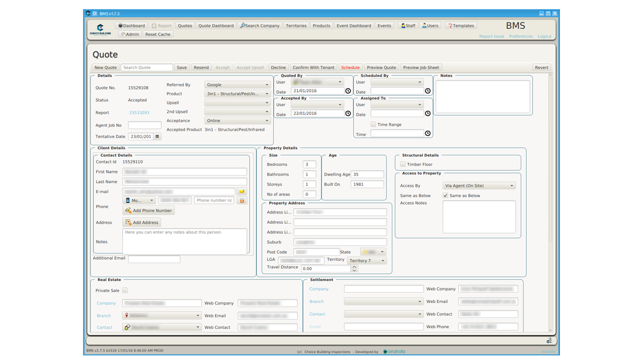643x364 pixels.
Task: Click the New Quote button
Action: (x=106, y=67)
